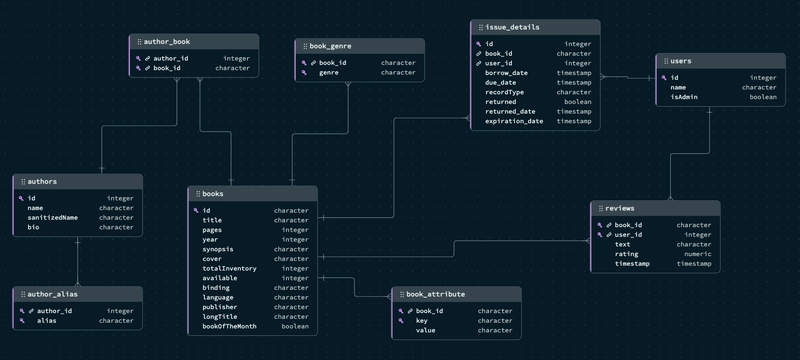This screenshot has width=800, height=360.
Task: Click key icon beside alias in author_alias
Action: pyautogui.click(x=22, y=321)
